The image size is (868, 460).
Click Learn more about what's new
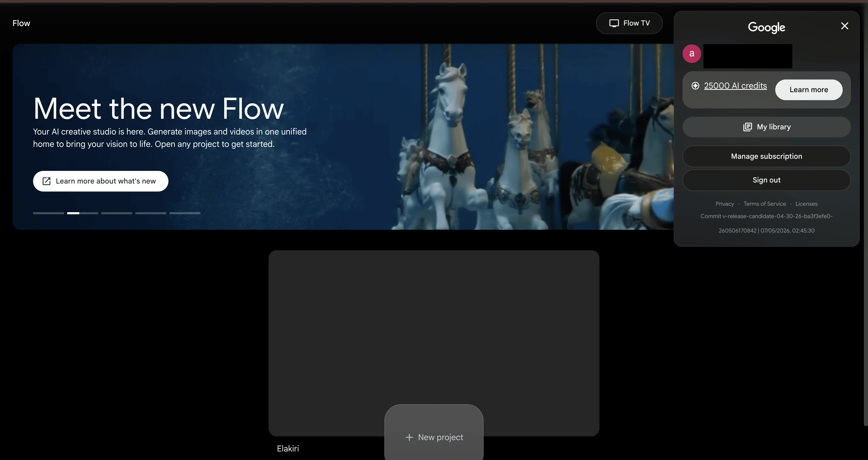[101, 181]
